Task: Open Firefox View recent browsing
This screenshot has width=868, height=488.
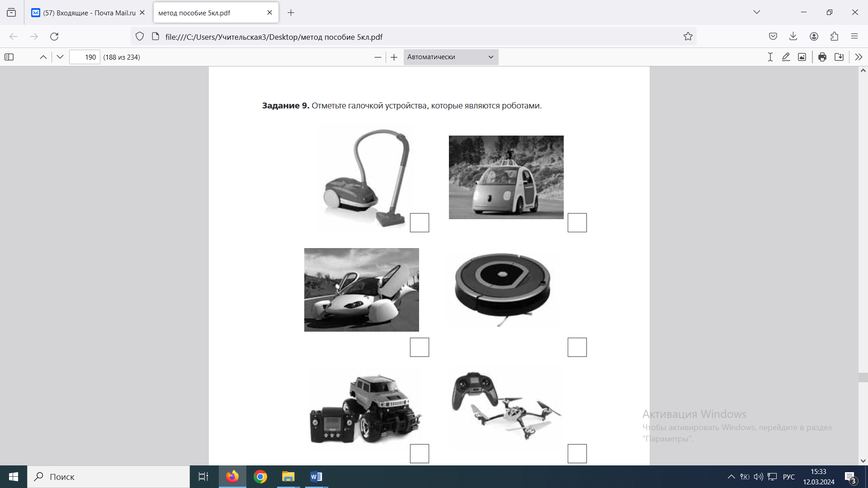Action: [x=11, y=13]
